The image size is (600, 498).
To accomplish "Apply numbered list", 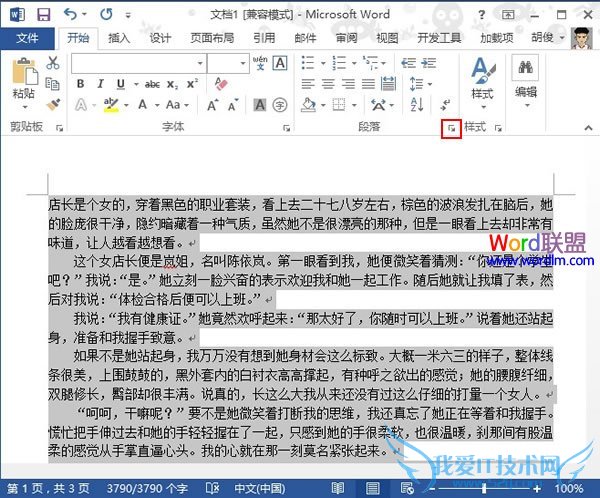I will 339,63.
